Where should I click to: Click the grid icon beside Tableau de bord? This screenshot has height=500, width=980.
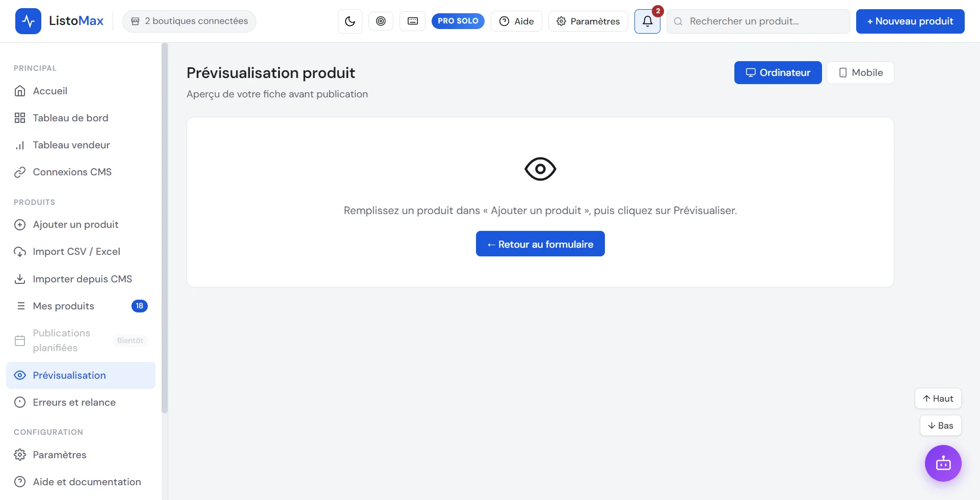point(20,118)
